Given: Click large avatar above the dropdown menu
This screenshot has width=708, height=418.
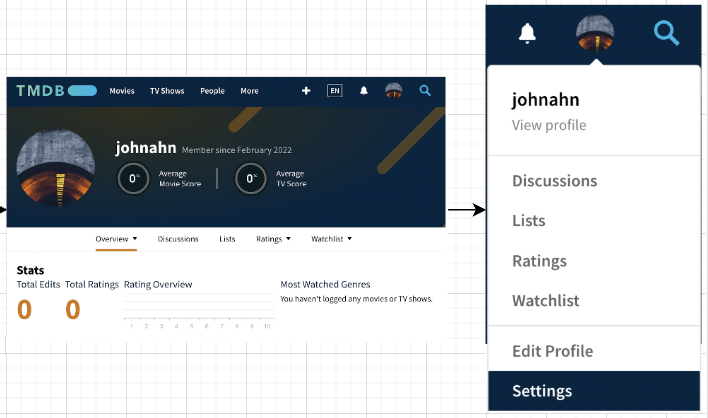Looking at the screenshot, I should pyautogui.click(x=595, y=33).
